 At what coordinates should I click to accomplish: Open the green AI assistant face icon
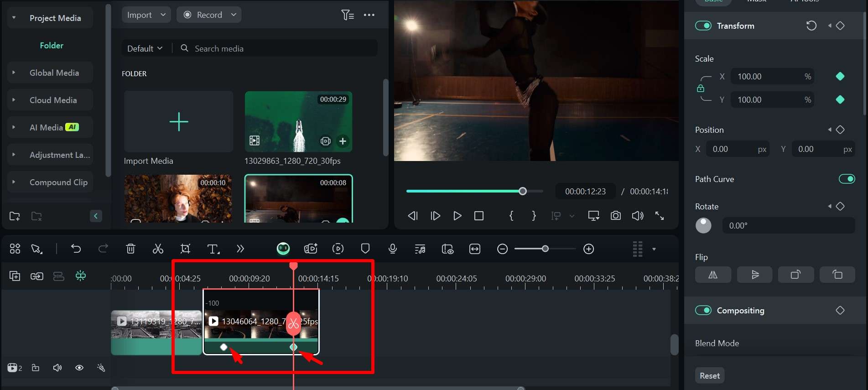coord(283,249)
